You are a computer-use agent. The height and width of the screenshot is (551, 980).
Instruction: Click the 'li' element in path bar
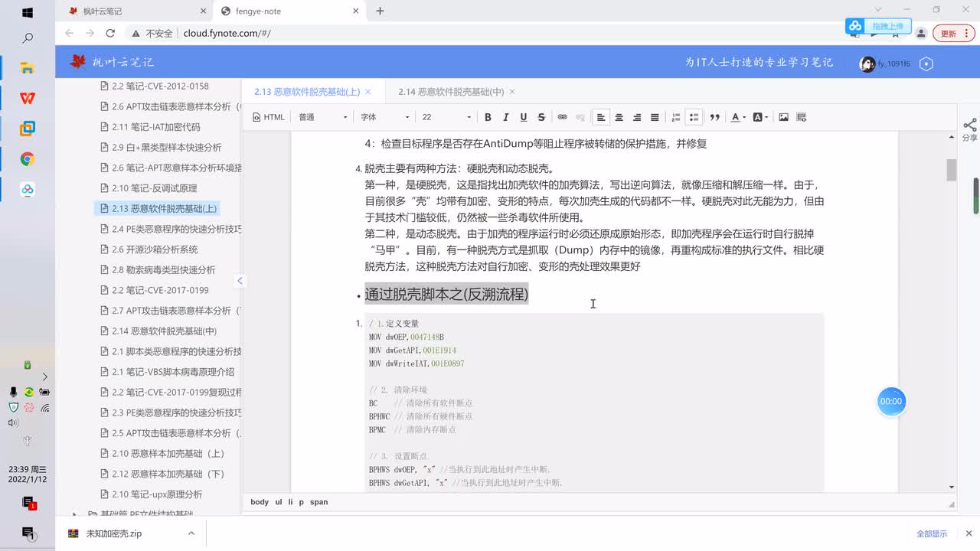(x=291, y=502)
